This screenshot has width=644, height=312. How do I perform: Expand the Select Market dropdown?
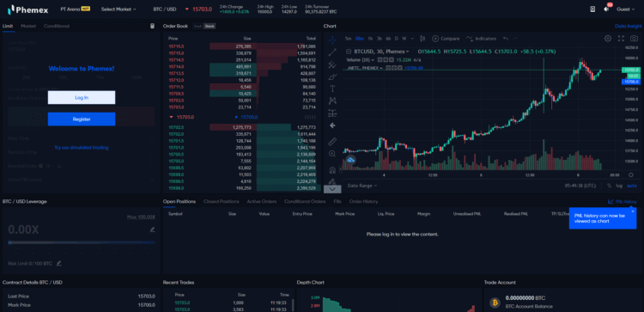[118, 9]
